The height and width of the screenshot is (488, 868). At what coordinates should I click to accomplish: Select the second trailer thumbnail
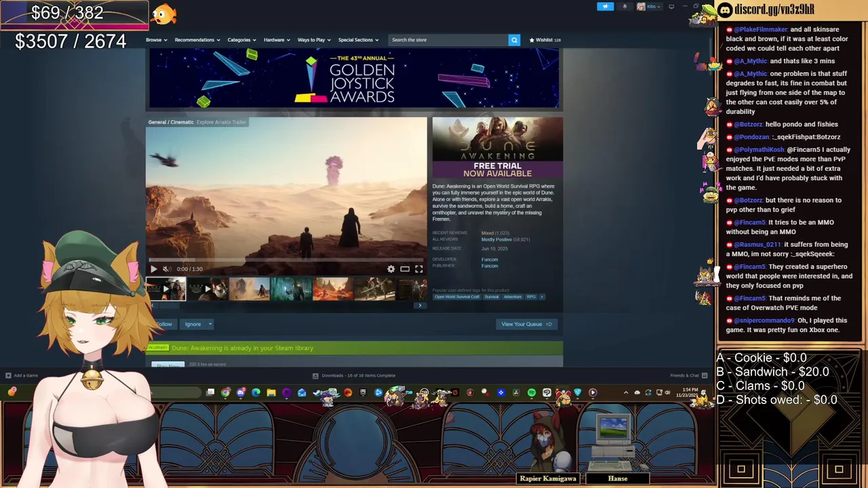click(x=208, y=289)
